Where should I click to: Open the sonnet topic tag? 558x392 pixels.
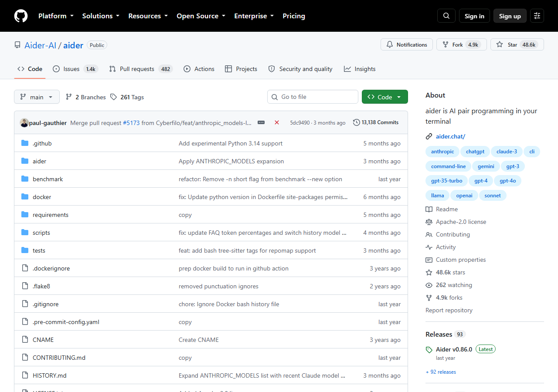point(493,196)
